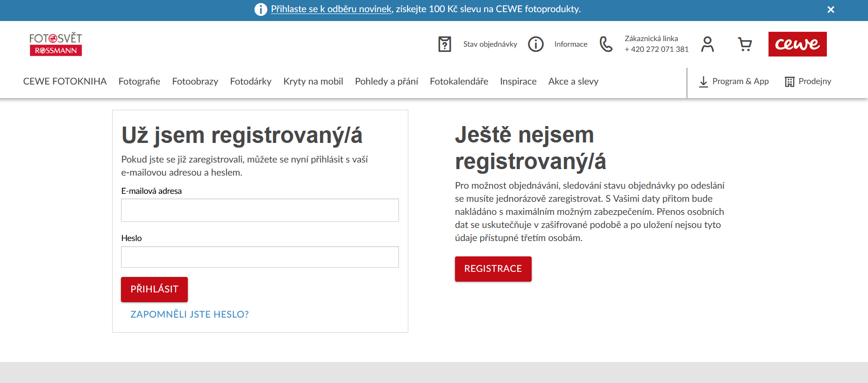Screen dimensions: 868x383
Task: Click the Informace info circle icon
Action: pyautogui.click(x=535, y=44)
